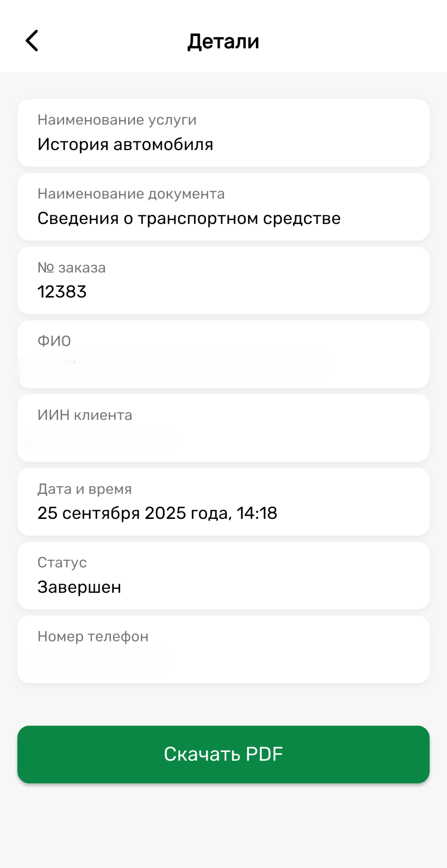Select the История автомобиля service value
The image size is (447, 868).
click(x=125, y=144)
